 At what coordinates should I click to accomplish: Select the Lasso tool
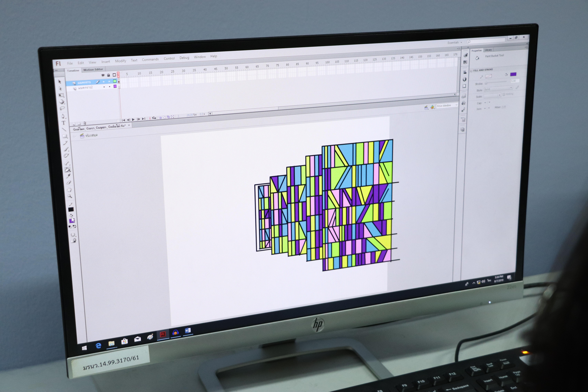pyautogui.click(x=62, y=108)
